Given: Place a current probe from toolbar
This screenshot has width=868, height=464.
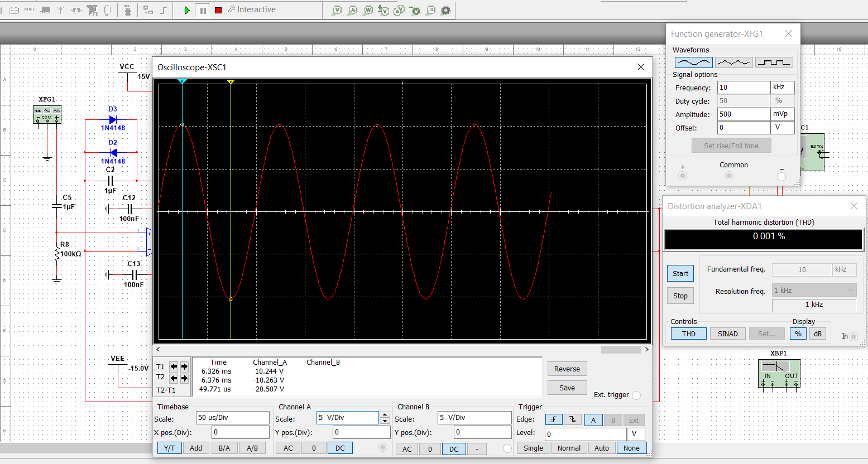Looking at the screenshot, I should coord(353,10).
